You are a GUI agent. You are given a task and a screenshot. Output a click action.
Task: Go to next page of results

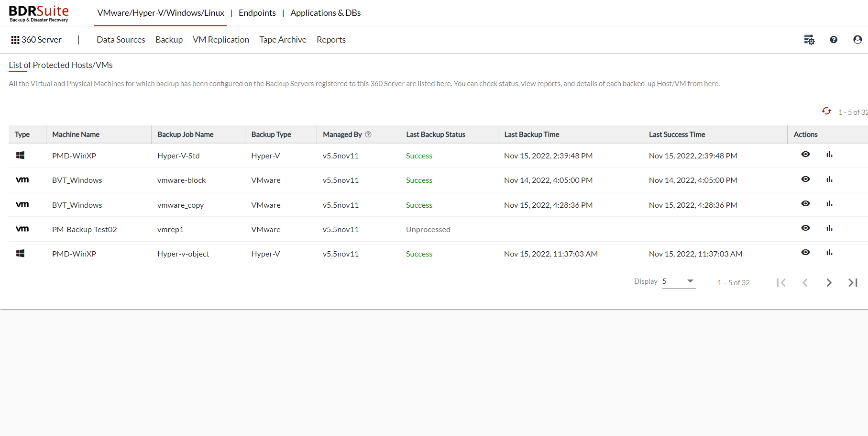coord(829,282)
